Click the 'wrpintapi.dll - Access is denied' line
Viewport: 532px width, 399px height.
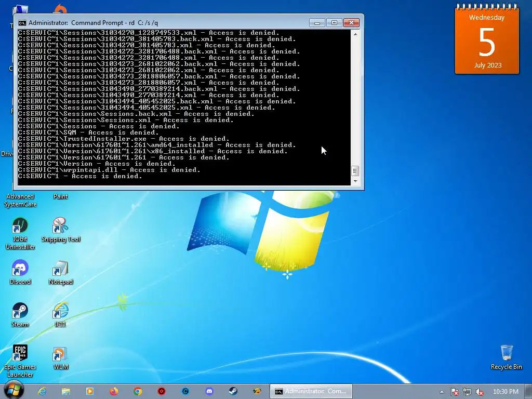pos(109,170)
